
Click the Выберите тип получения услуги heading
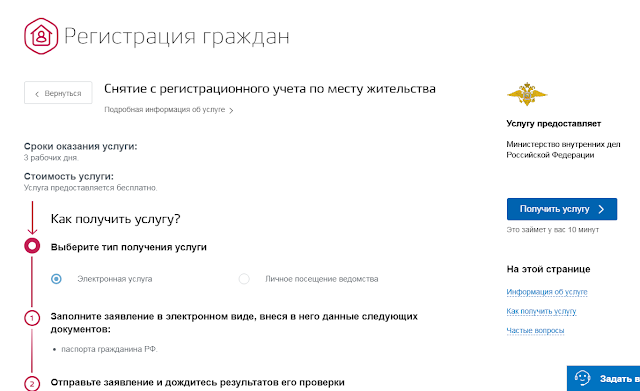[x=129, y=247]
